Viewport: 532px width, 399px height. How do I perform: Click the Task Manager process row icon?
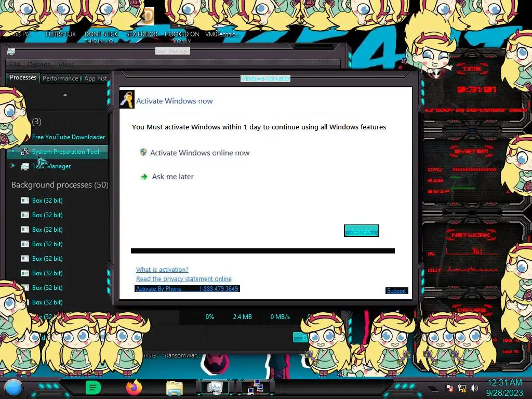coord(25,166)
